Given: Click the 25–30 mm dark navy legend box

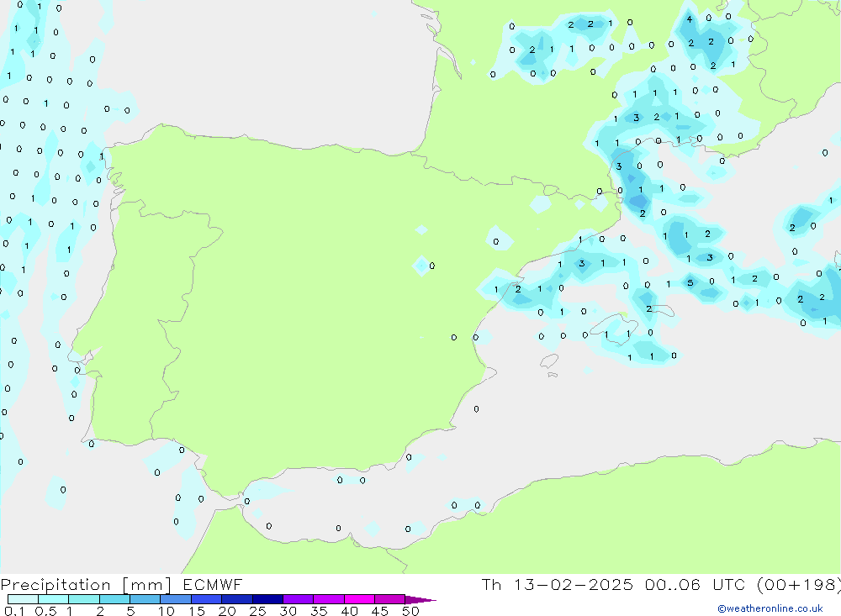Looking at the screenshot, I should [267, 599].
